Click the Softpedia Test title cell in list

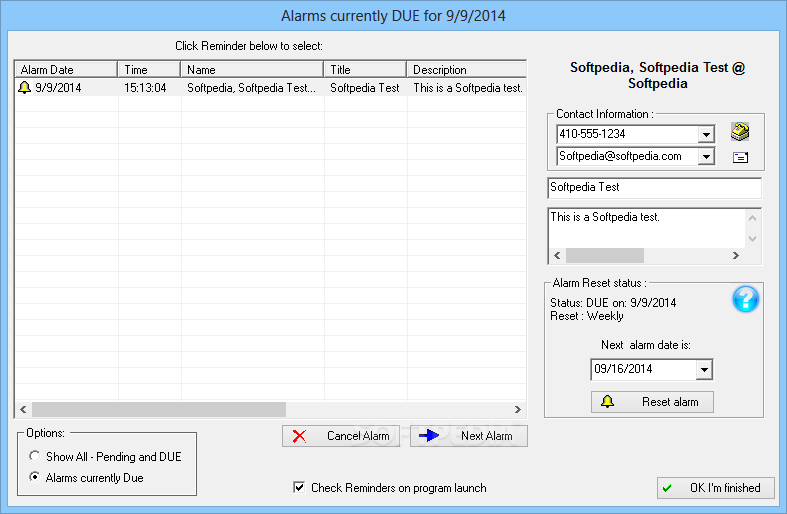(x=365, y=88)
